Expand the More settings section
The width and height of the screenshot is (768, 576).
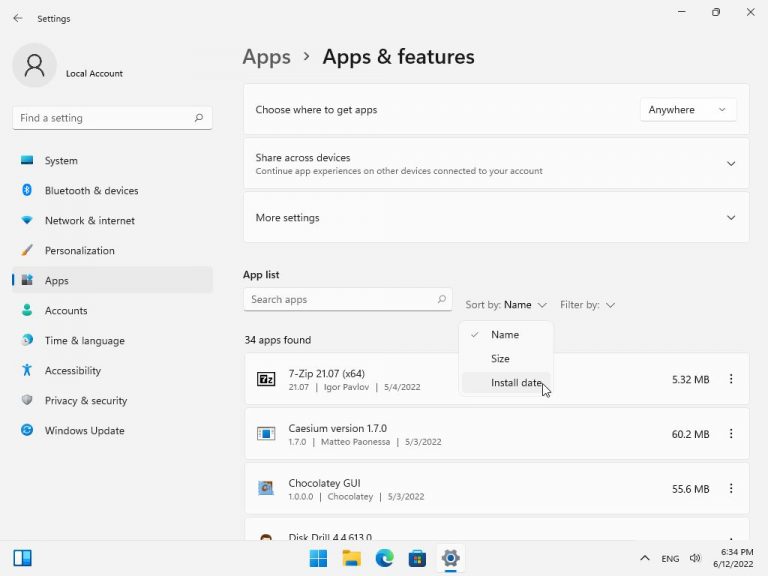click(730, 218)
